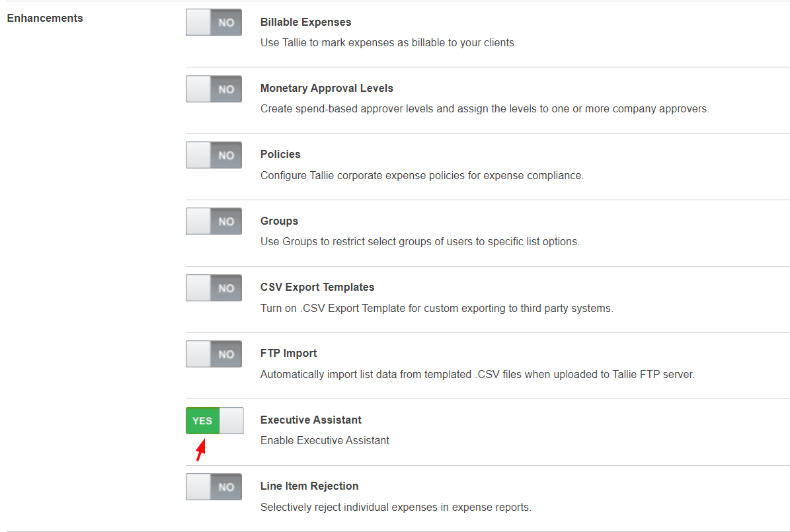790x532 pixels.
Task: Turn on the FTP Import switch
Action: click(x=214, y=354)
